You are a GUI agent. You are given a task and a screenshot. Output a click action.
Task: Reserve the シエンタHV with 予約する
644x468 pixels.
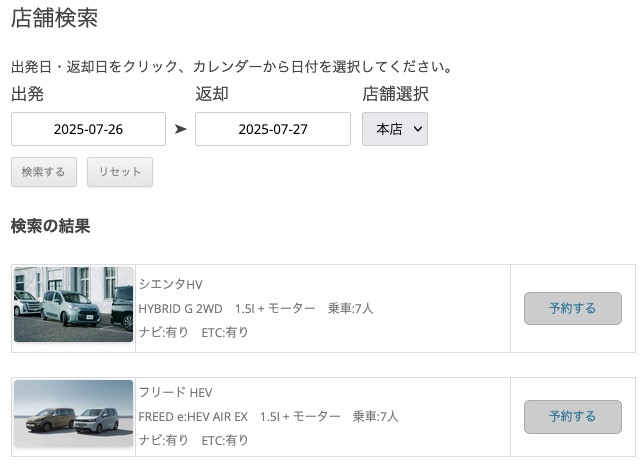[x=573, y=309]
